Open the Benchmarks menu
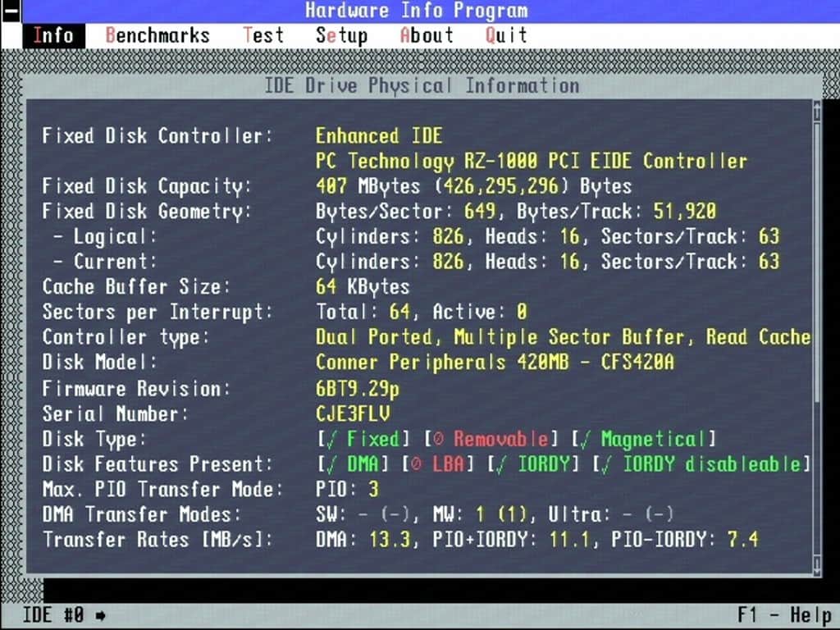The width and height of the screenshot is (840, 630). point(157,36)
